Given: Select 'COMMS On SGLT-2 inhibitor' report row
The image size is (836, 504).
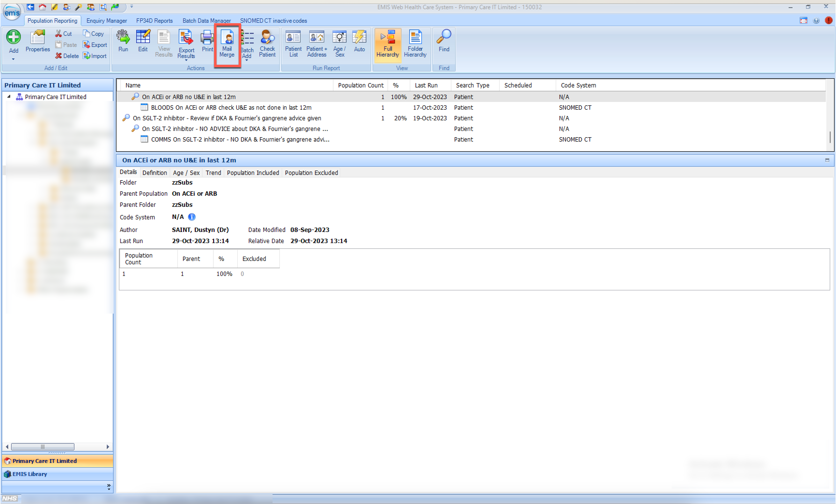Looking at the screenshot, I should click(x=472, y=139).
